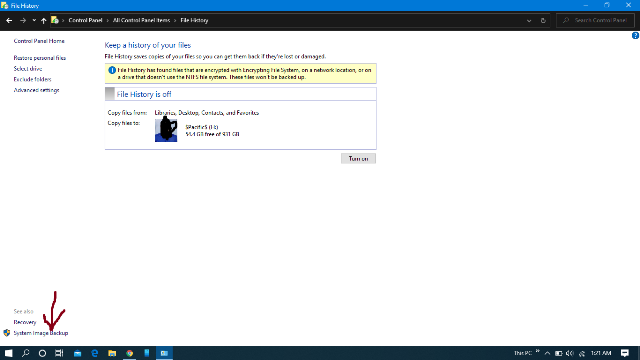Select Control Panel in the breadcrumb
Screen dimensions: 640x360
pos(85,20)
